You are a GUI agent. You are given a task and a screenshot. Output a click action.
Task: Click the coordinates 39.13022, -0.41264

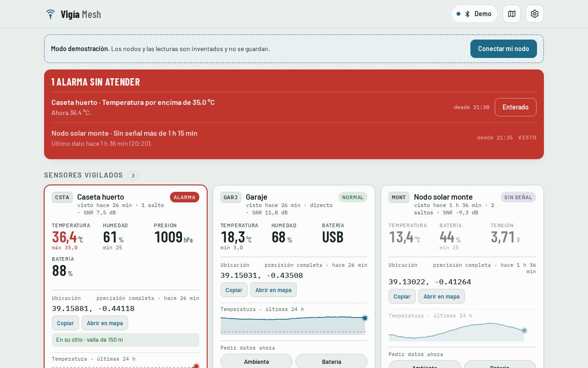coord(430,282)
